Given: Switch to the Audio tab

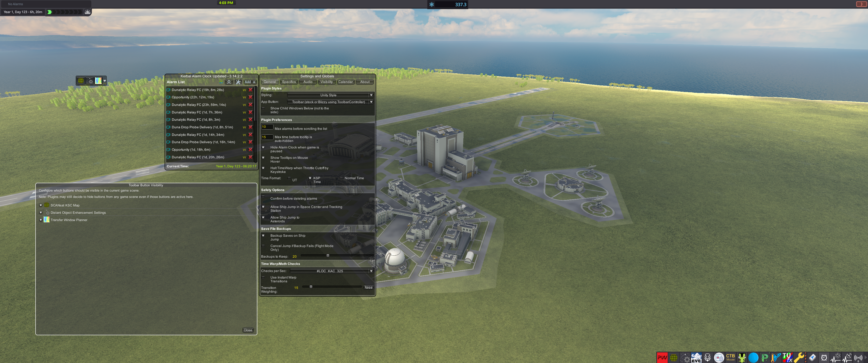Looking at the screenshot, I should [x=308, y=82].
